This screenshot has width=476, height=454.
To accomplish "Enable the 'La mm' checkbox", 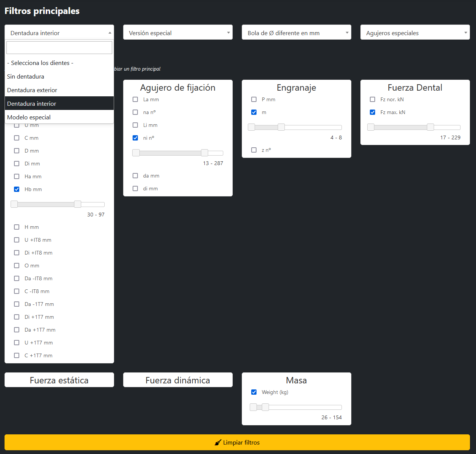I will [135, 99].
